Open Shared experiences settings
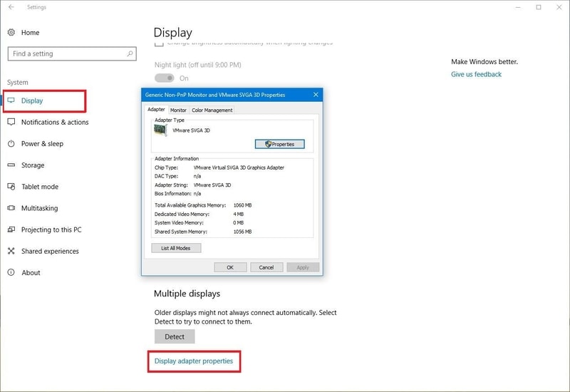The height and width of the screenshot is (392, 570). point(50,251)
